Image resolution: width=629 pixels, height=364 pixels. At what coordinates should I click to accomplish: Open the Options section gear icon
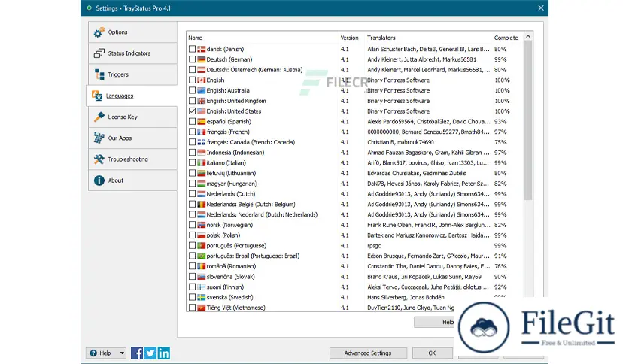click(99, 32)
